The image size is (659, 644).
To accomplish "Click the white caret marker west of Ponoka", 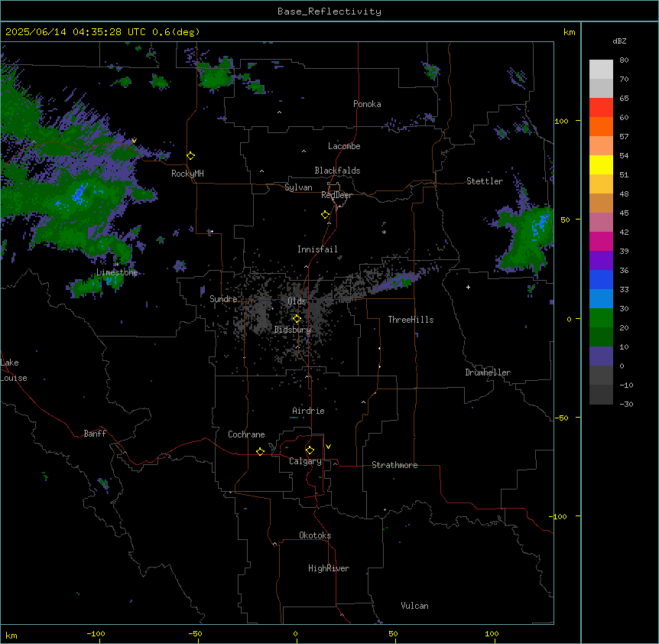I will point(280,112).
